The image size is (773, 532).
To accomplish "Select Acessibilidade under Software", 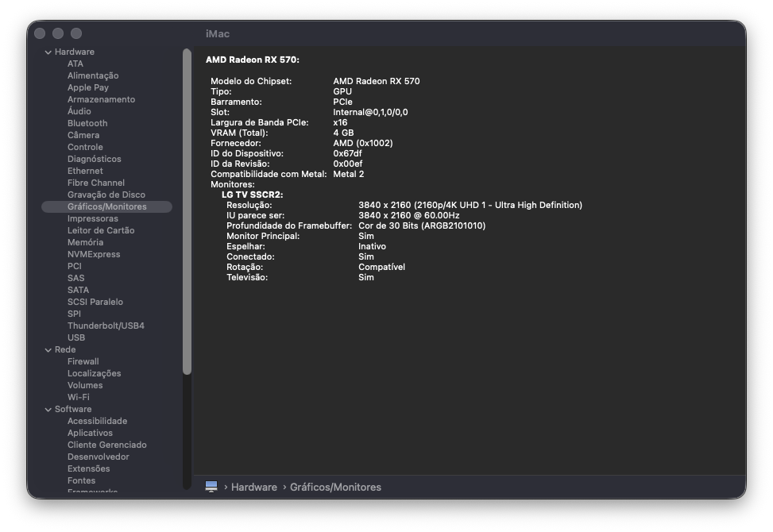I will point(97,421).
